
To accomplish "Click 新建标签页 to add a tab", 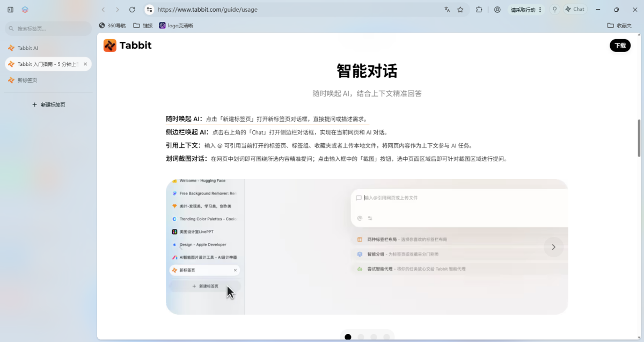I will point(48,105).
